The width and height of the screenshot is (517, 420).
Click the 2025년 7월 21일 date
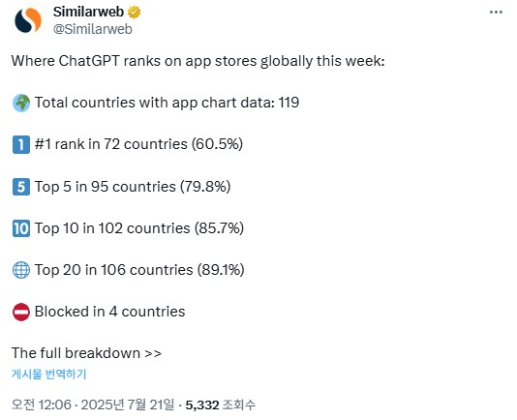[128, 405]
